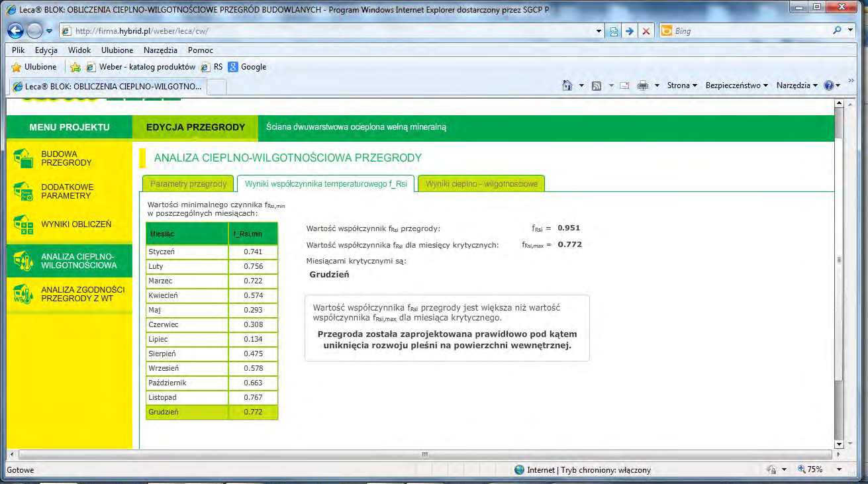Open the zoom level 75% dropdown
Image resolution: width=868 pixels, height=484 pixels.
point(839,469)
